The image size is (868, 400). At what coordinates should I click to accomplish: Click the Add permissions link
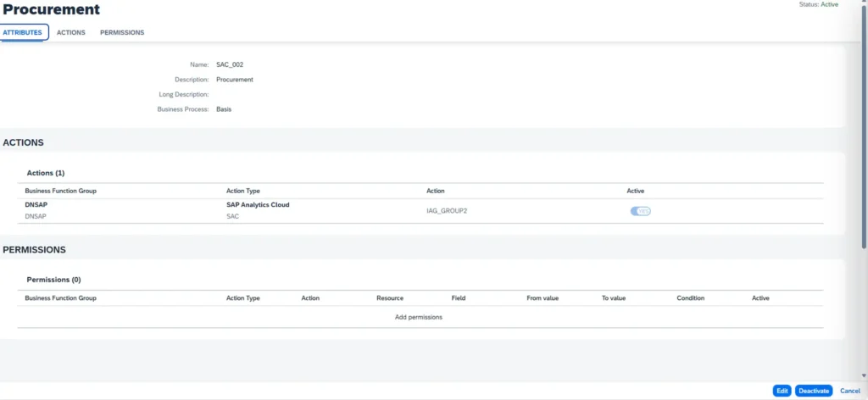click(x=419, y=317)
